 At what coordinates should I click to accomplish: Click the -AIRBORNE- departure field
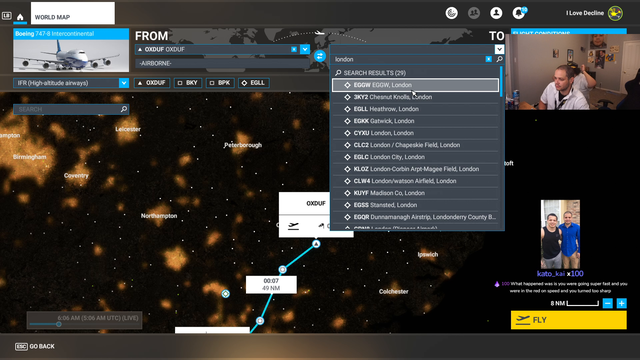pyautogui.click(x=222, y=63)
